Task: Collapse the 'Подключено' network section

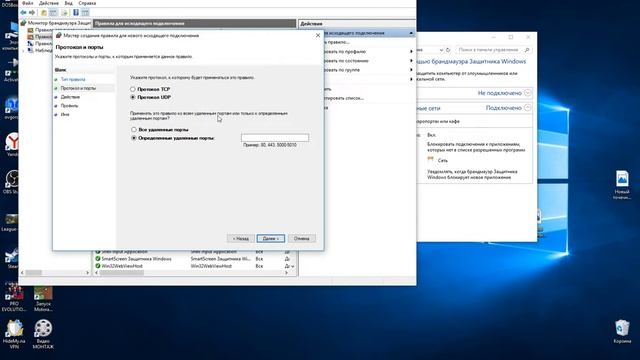Action: point(527,108)
